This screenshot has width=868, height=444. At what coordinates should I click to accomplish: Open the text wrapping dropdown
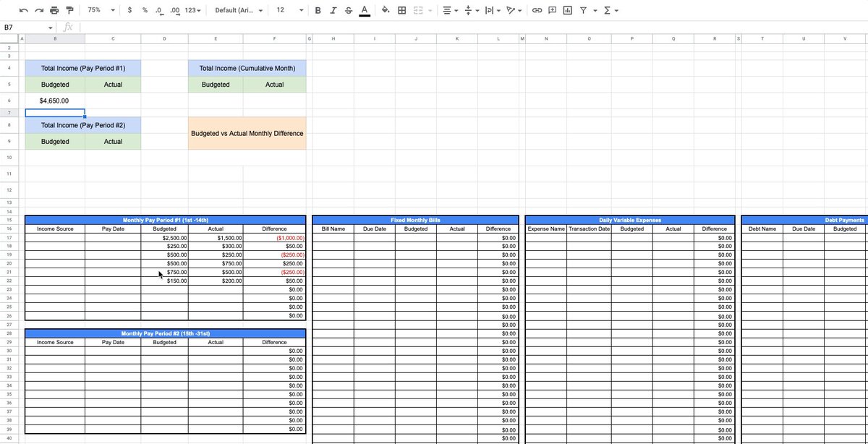click(492, 10)
